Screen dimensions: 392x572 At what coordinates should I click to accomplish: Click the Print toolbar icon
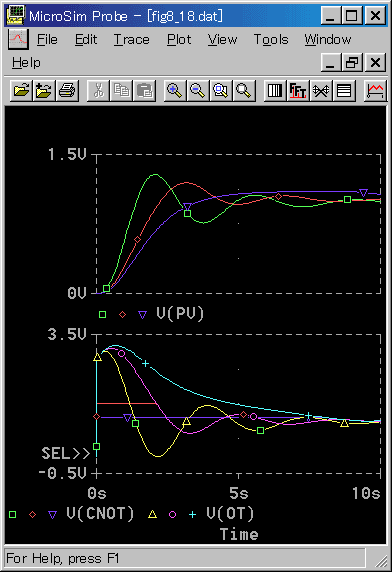(x=67, y=90)
